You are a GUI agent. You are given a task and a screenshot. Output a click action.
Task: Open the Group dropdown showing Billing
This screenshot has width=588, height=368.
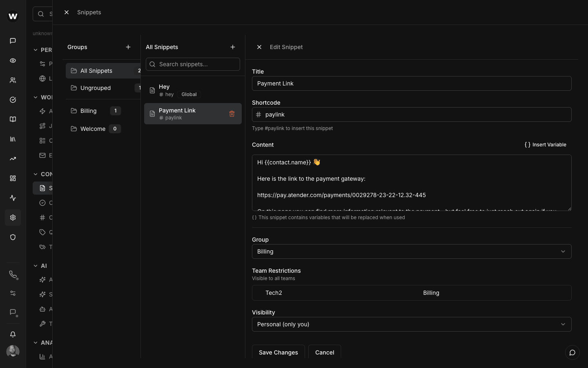coord(411,251)
